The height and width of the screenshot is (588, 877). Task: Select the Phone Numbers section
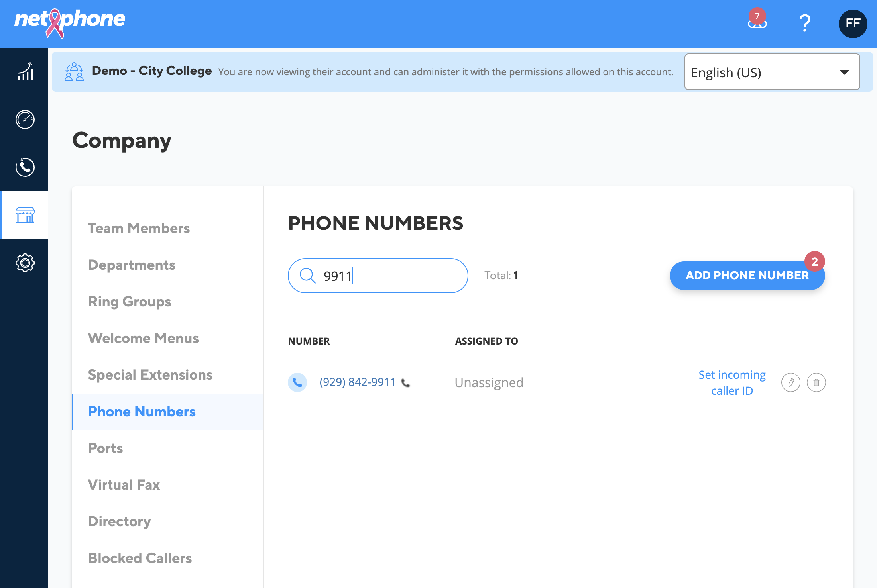[x=167, y=412]
